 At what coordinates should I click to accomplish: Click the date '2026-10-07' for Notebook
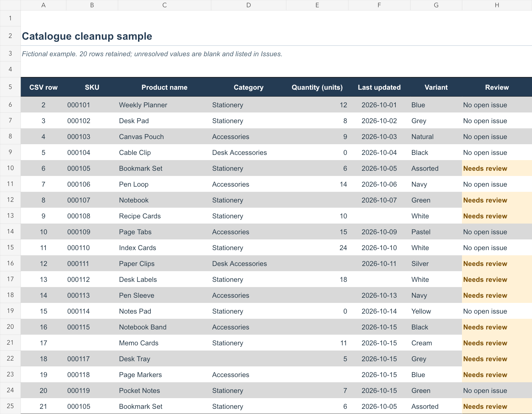(x=380, y=200)
